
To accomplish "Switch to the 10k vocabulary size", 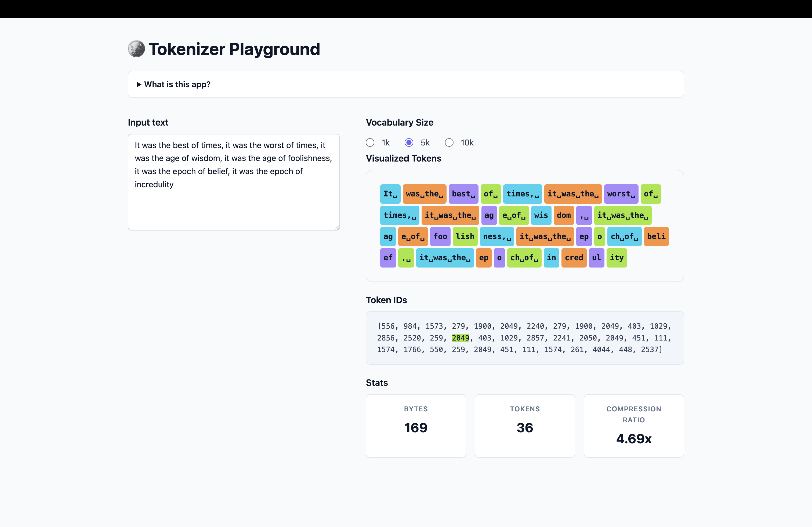I will [x=449, y=142].
